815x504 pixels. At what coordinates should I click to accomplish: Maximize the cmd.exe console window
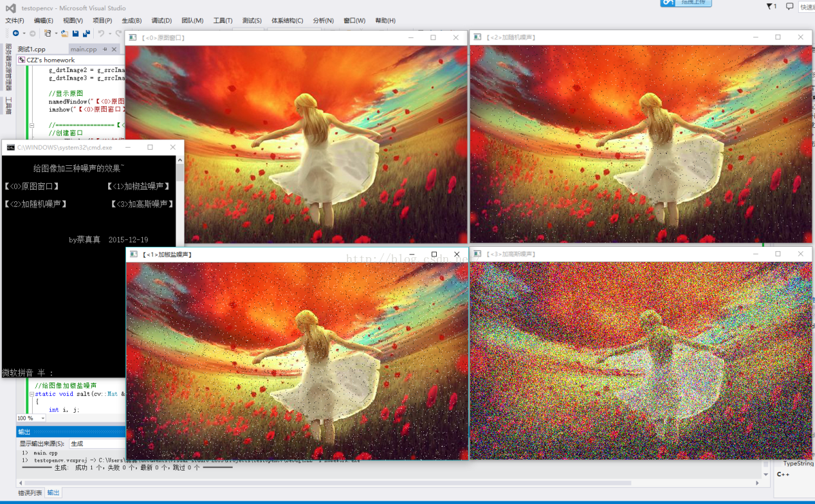coord(150,147)
